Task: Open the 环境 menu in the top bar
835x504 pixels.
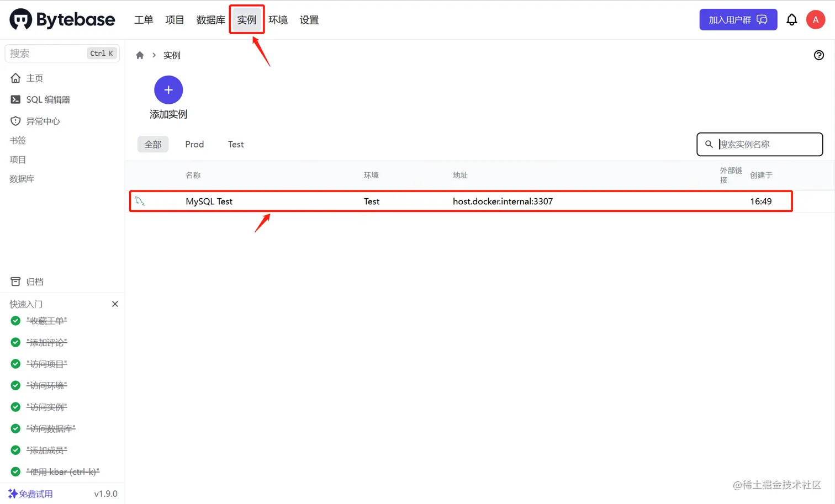Action: tap(278, 19)
